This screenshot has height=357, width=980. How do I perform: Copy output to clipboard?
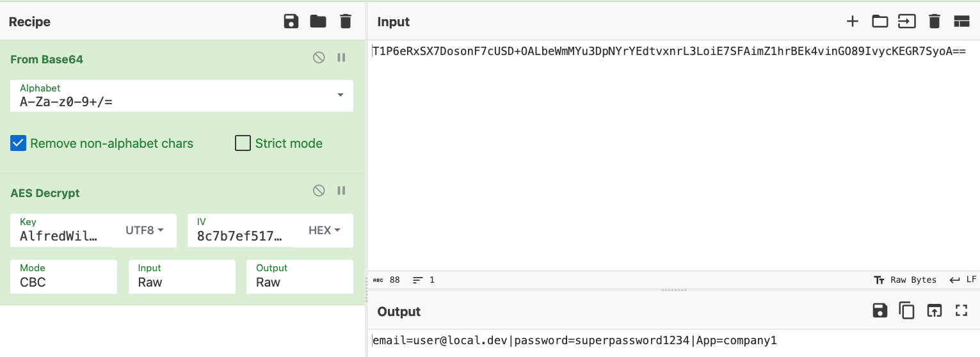click(x=907, y=311)
